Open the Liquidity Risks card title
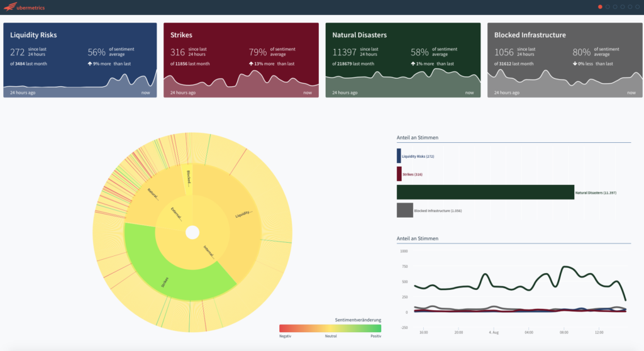The height and width of the screenshot is (351, 644). pyautogui.click(x=33, y=35)
